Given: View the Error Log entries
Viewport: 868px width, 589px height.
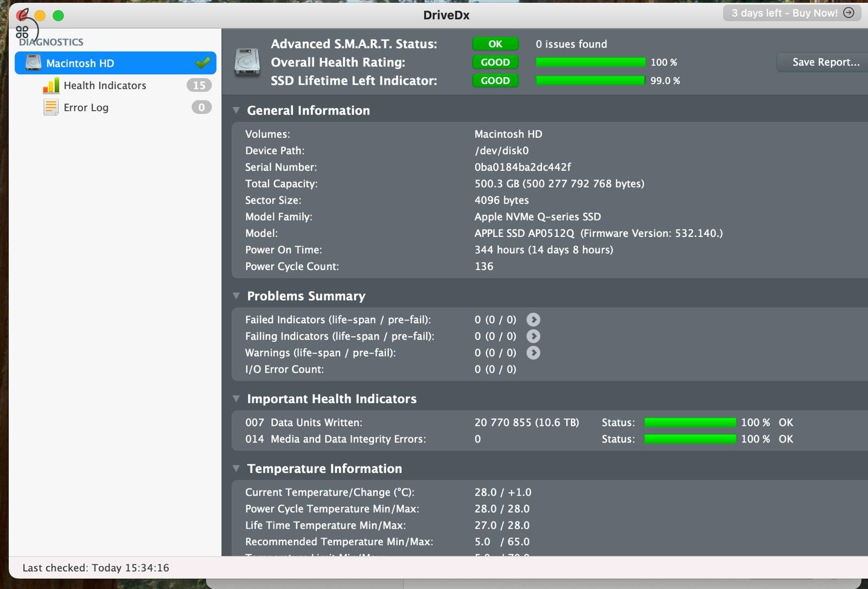Looking at the screenshot, I should pyautogui.click(x=85, y=107).
